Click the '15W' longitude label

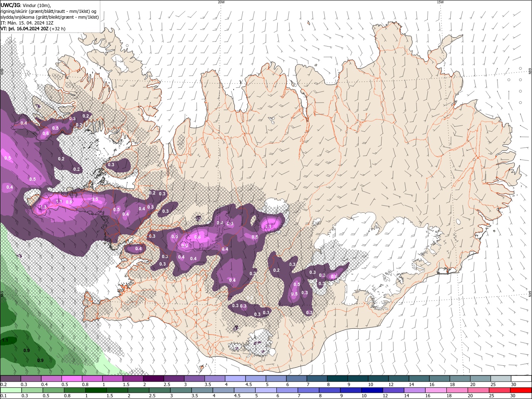440,2
